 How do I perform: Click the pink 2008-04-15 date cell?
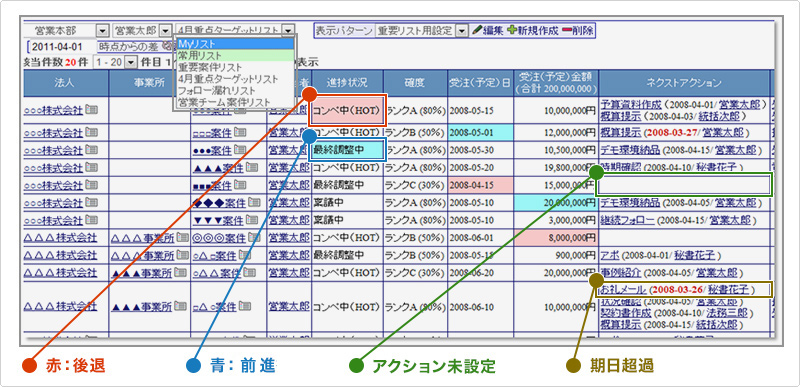[481, 185]
